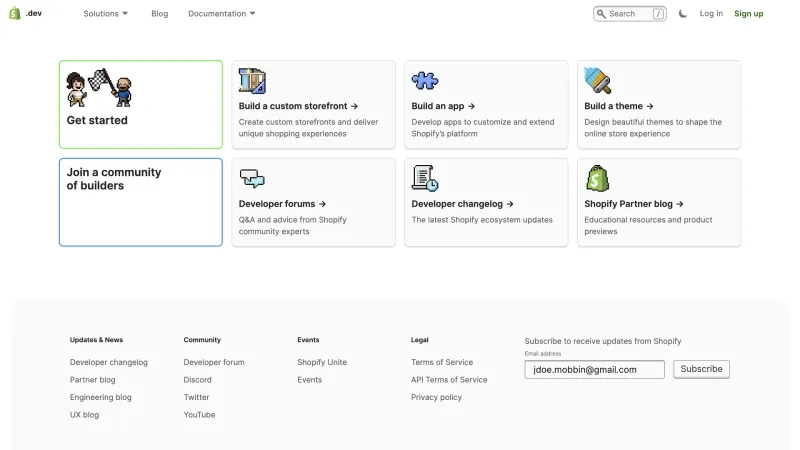800x450 pixels.
Task: Expand the Documentation dropdown menu
Action: coord(221,14)
